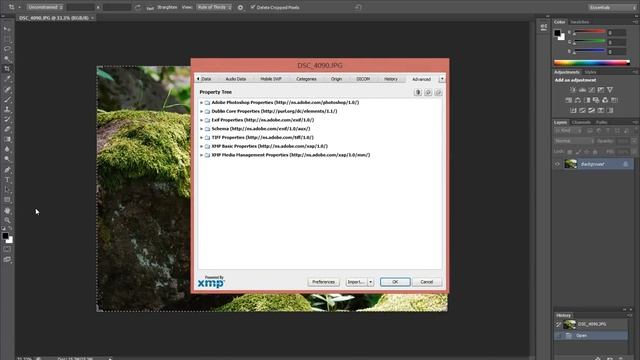
Task: Switch to the Mobile SWF tab
Action: coord(271,79)
